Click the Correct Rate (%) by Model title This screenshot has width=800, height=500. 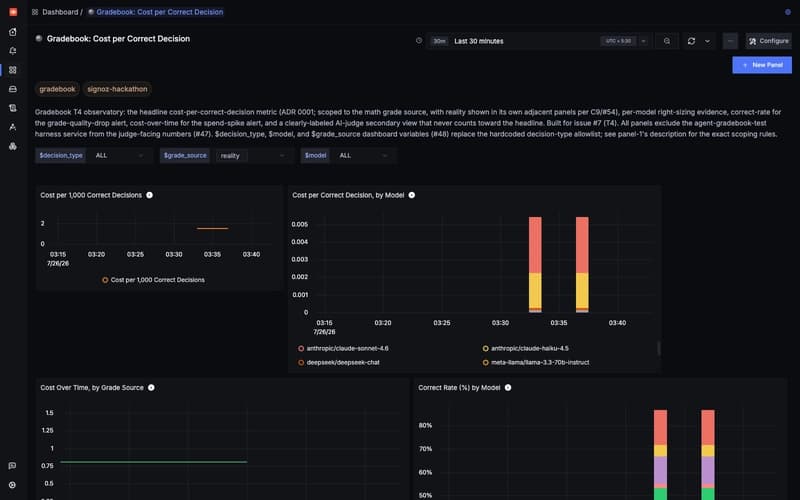pos(459,388)
